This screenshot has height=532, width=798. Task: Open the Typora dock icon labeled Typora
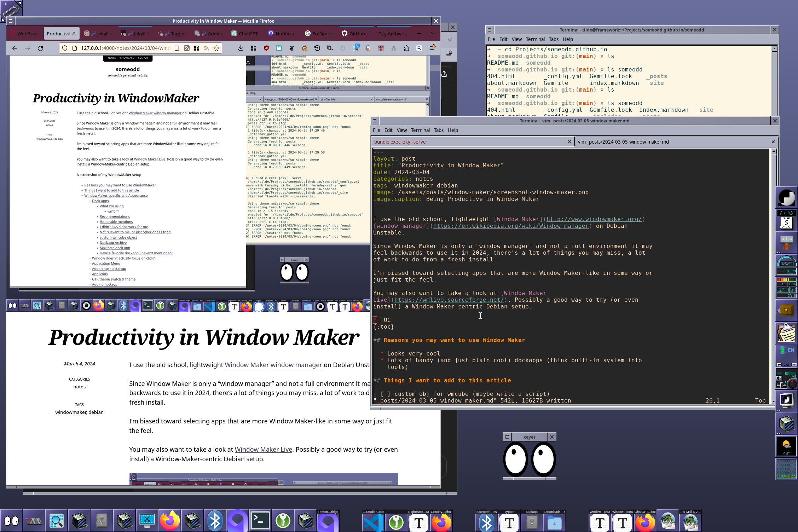[x=509, y=521]
